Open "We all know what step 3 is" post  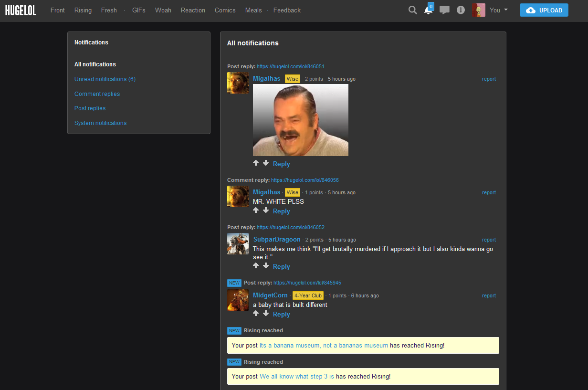[297, 376]
